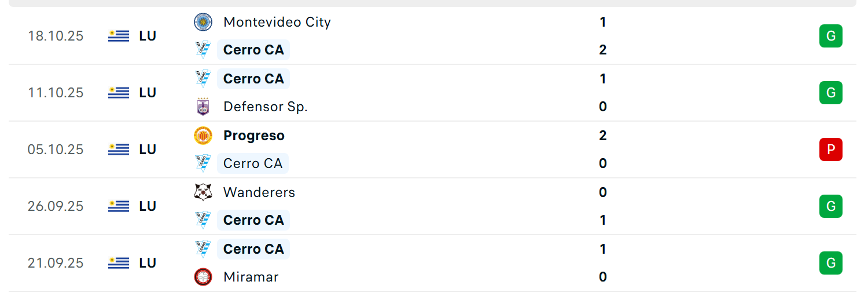Click the Wanderers team crest
This screenshot has width=868, height=296.
tap(203, 192)
